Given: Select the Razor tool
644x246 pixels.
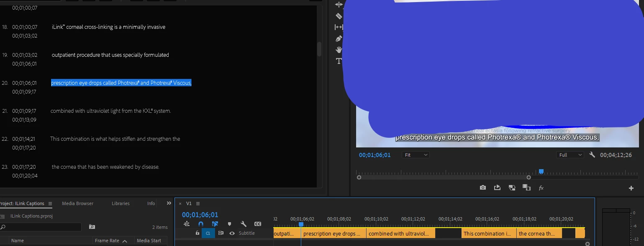Looking at the screenshot, I should (x=339, y=16).
